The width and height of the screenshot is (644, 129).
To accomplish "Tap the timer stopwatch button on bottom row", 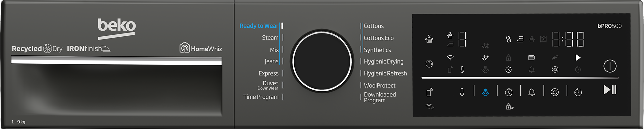I will [508, 92].
